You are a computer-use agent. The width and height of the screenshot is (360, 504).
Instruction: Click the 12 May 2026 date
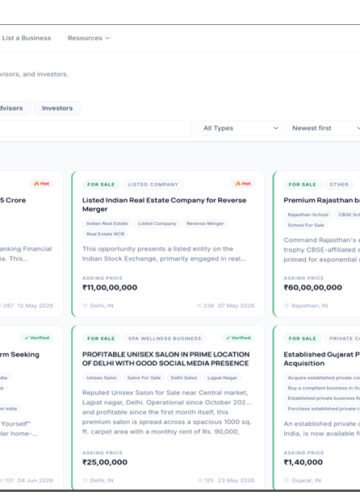click(35, 306)
